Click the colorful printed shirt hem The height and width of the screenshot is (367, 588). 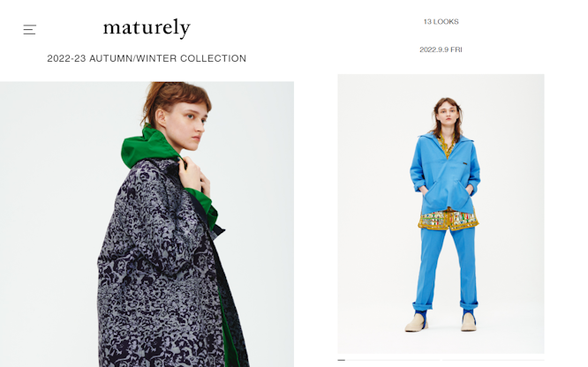[449, 220]
